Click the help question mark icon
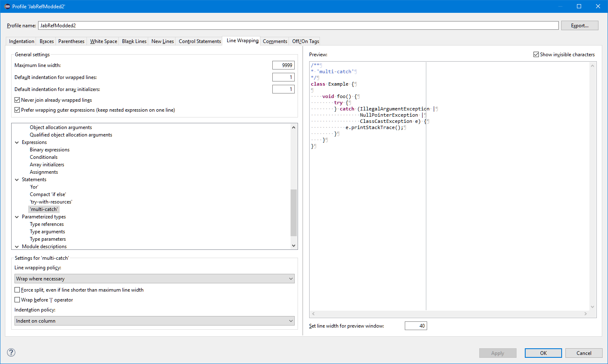The width and height of the screenshot is (608, 364). pyautogui.click(x=11, y=352)
